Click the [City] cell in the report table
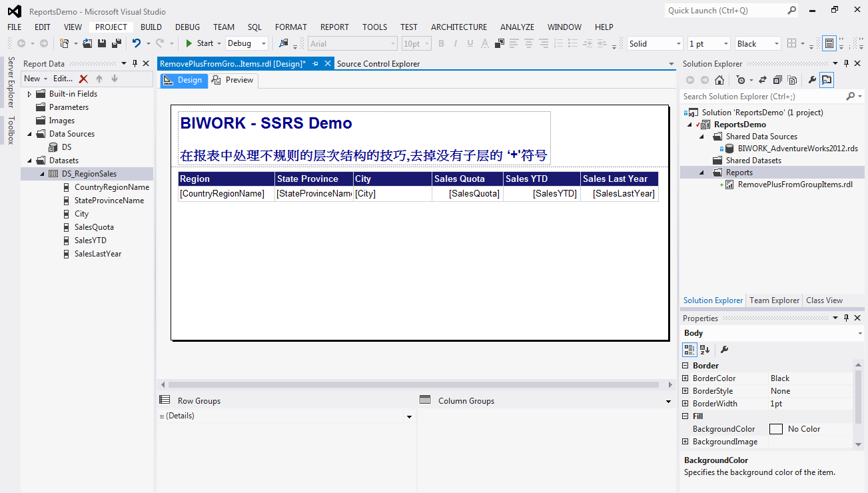This screenshot has height=493, width=868. click(x=393, y=194)
